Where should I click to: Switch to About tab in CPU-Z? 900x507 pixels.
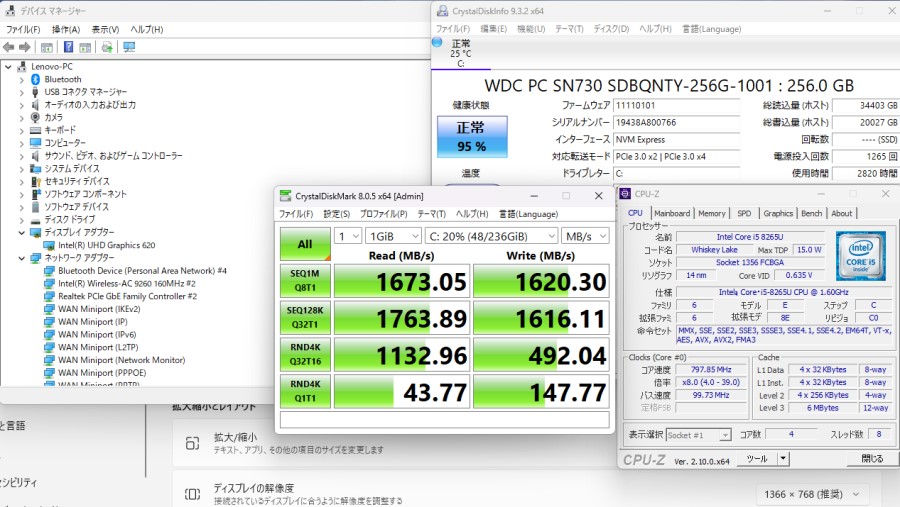click(841, 213)
